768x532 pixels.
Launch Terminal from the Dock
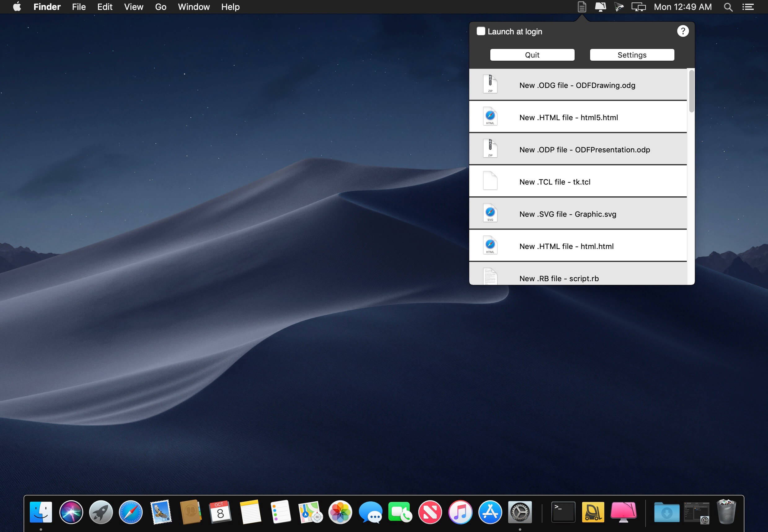click(563, 512)
